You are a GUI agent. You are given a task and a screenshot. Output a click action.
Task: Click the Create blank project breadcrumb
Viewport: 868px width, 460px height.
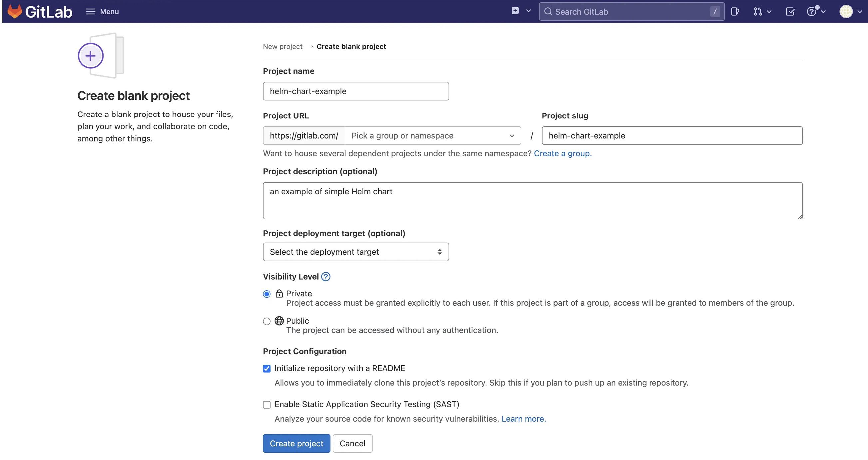click(351, 47)
